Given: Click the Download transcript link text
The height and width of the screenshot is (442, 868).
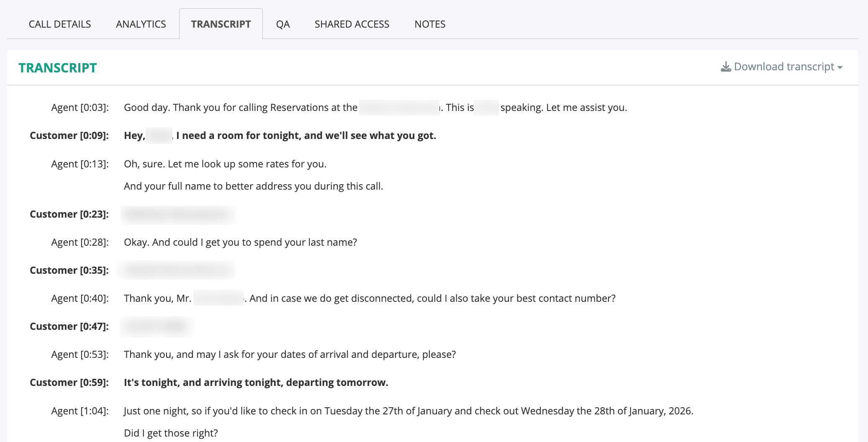Looking at the screenshot, I should click(784, 67).
